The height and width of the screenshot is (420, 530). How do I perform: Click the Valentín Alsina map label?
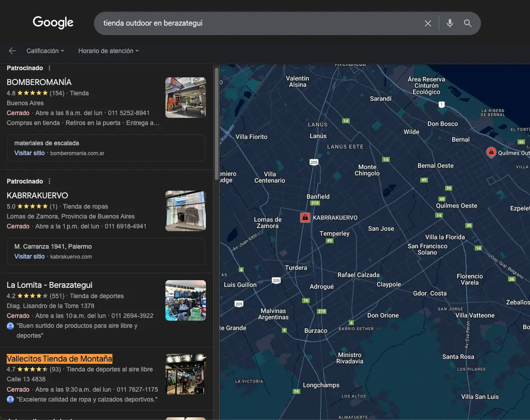tap(298, 81)
